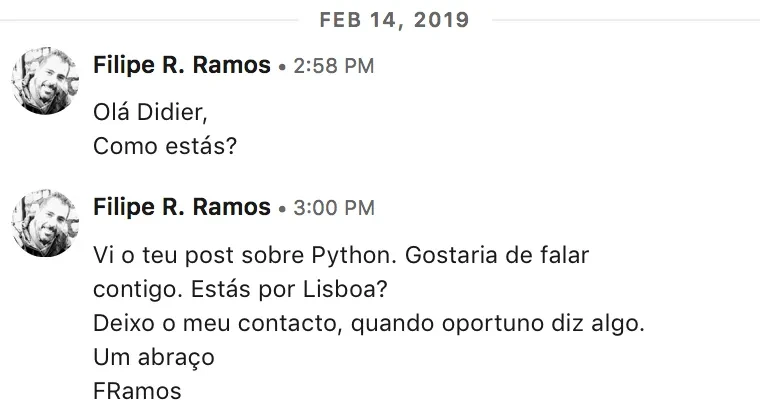The height and width of the screenshot is (410, 760).
Task: Click the 'Como estás?' message line
Action: click(x=163, y=146)
